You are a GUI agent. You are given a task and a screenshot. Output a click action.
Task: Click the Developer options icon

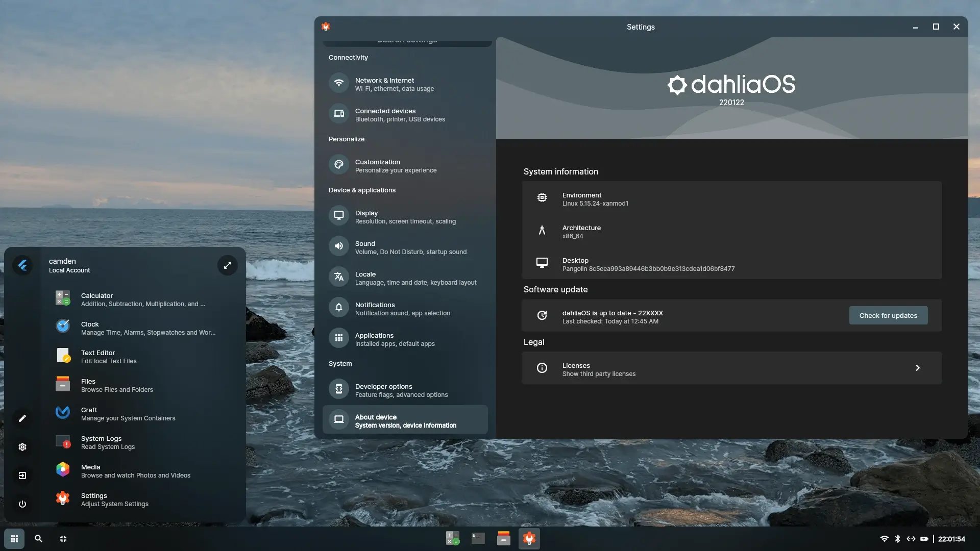(x=339, y=389)
